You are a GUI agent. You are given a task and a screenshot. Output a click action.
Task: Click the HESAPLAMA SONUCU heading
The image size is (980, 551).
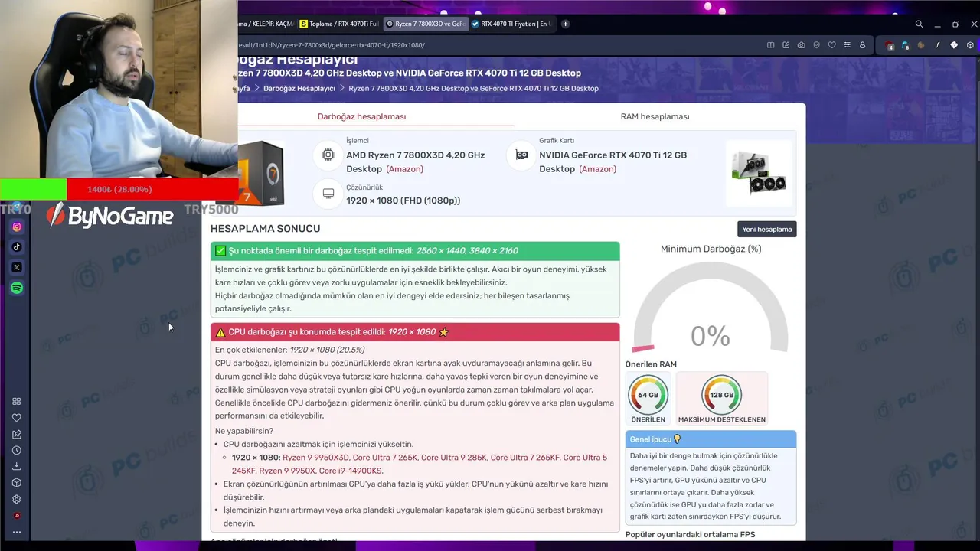pos(266,229)
